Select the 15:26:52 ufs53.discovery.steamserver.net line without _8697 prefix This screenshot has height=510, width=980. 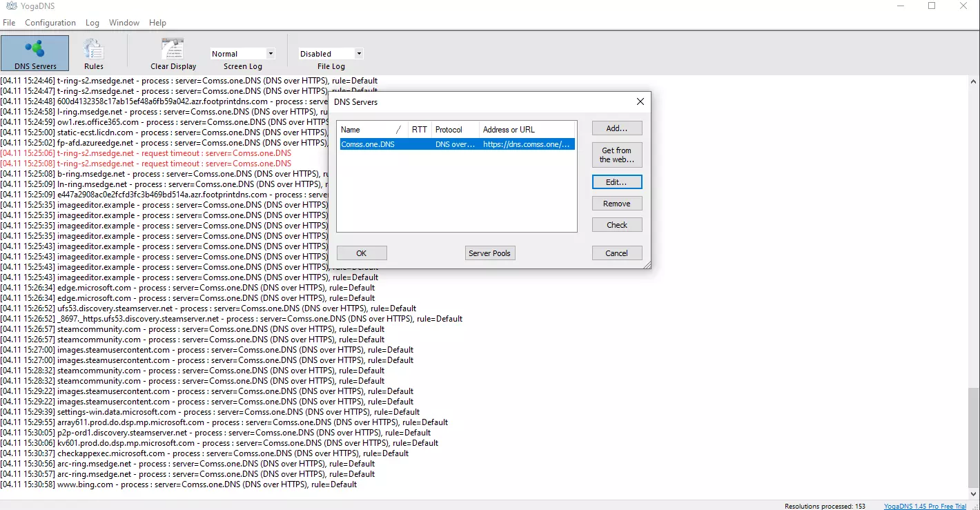(208, 308)
